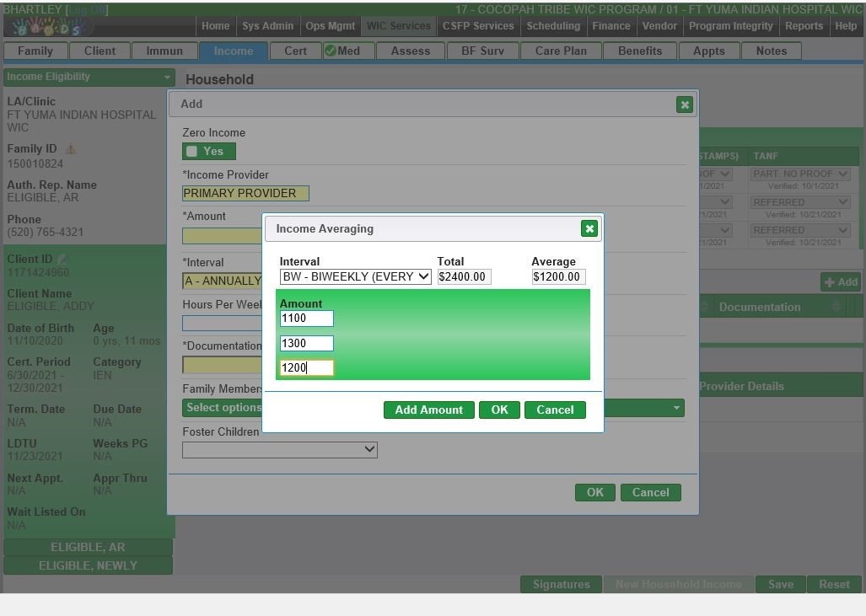Open the WIC Services menu

pos(398,26)
